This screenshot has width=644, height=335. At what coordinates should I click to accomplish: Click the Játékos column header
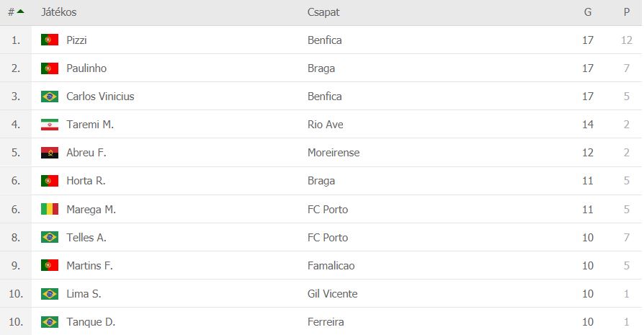[x=59, y=12]
